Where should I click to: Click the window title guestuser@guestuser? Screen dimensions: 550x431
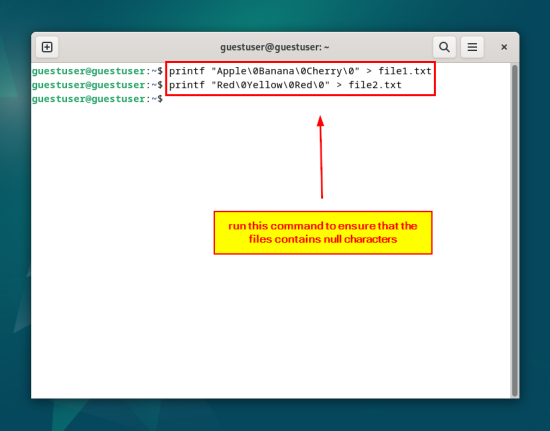click(275, 47)
